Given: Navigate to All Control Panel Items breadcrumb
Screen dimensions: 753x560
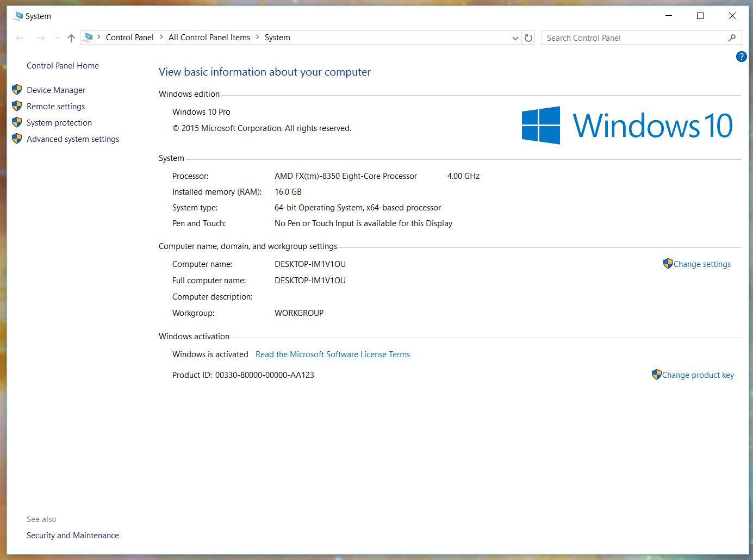Looking at the screenshot, I should click(x=209, y=38).
